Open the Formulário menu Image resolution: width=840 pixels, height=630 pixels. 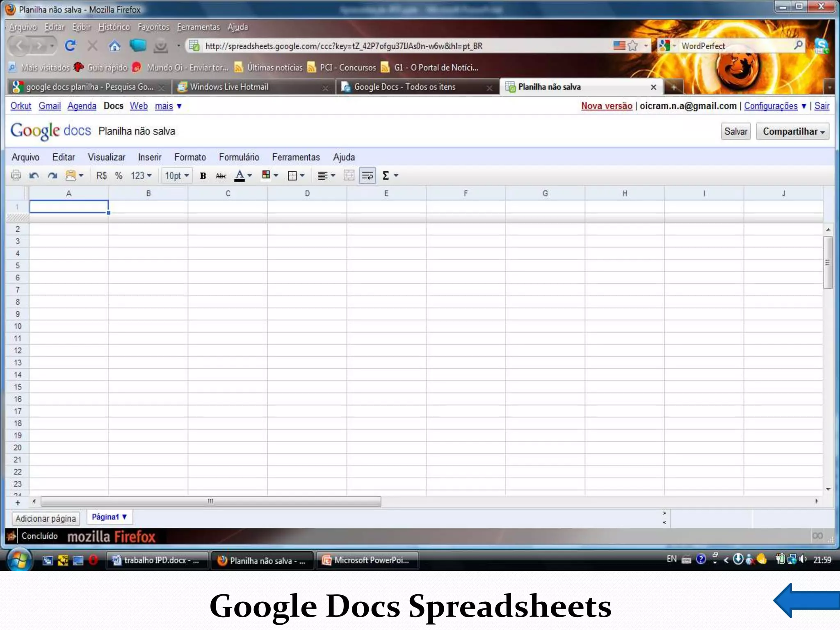pos(239,157)
